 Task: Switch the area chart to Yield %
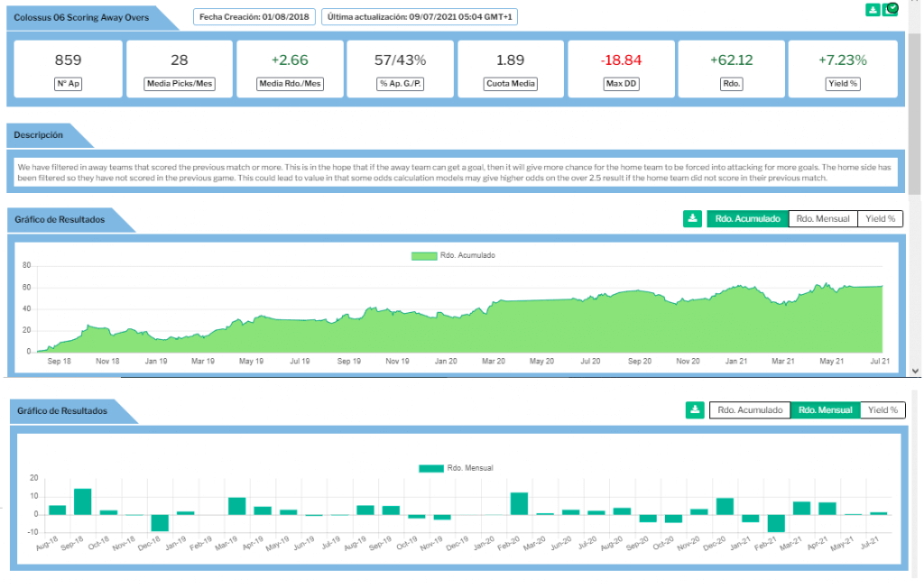point(881,218)
